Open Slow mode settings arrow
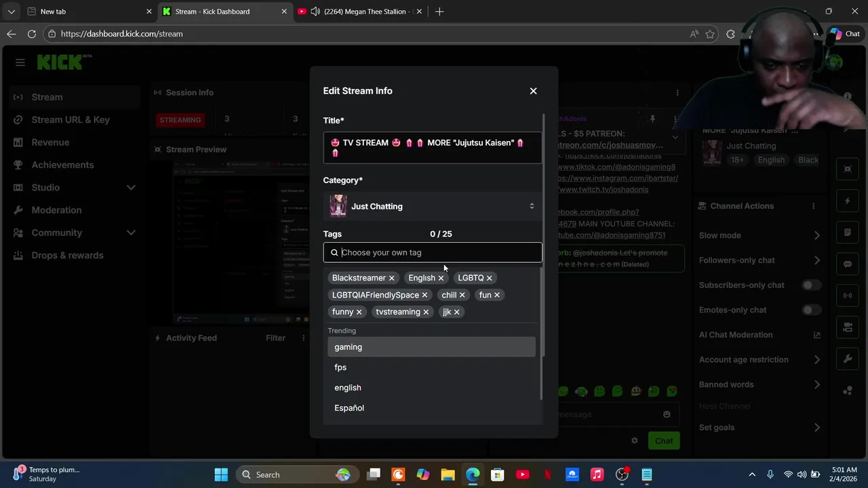868x488 pixels. coord(816,236)
